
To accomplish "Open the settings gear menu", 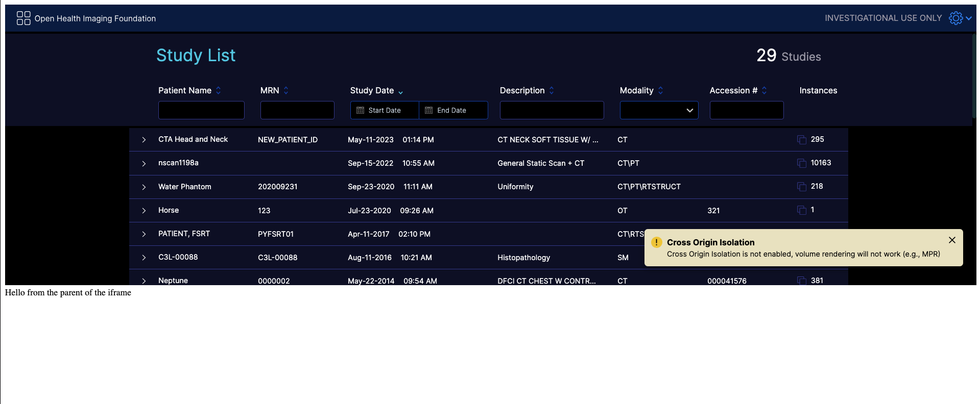I will tap(956, 18).
